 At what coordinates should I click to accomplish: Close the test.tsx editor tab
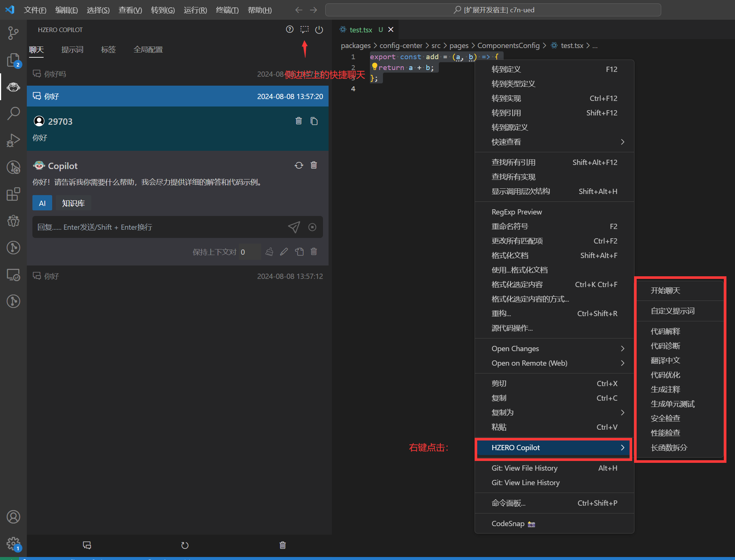click(x=391, y=29)
